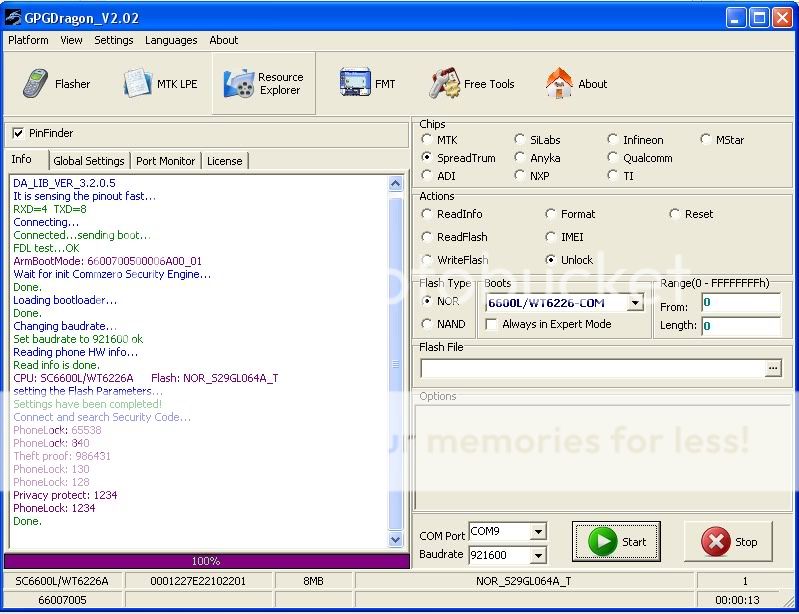Click the 'PhoneLock: 1234' log line
Viewport: 799px width, 614px height.
coord(54,508)
